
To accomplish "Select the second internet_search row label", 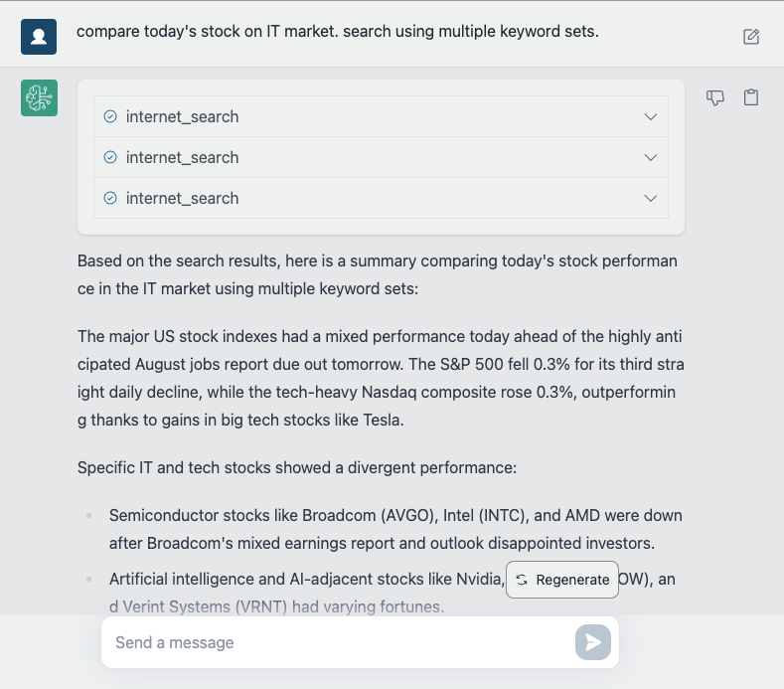I will click(183, 158).
